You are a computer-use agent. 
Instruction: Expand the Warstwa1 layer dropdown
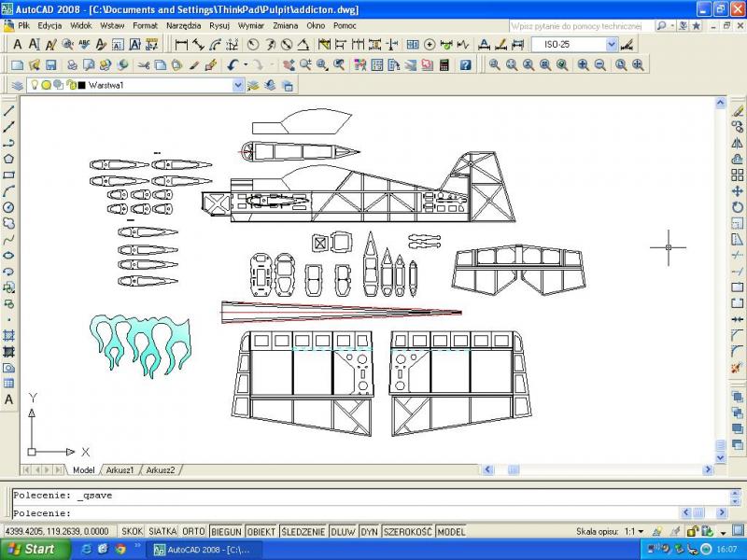[238, 85]
